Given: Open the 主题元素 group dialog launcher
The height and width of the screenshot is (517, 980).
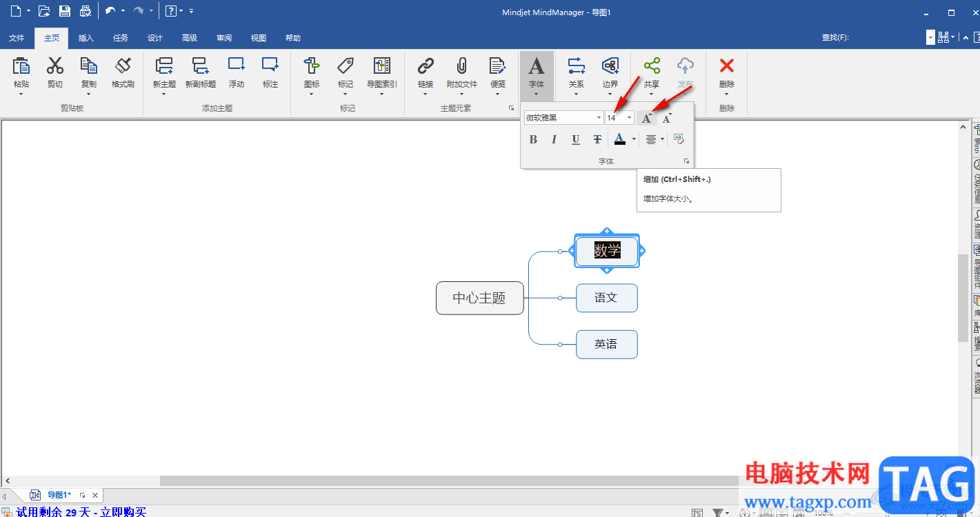Looking at the screenshot, I should tap(511, 108).
